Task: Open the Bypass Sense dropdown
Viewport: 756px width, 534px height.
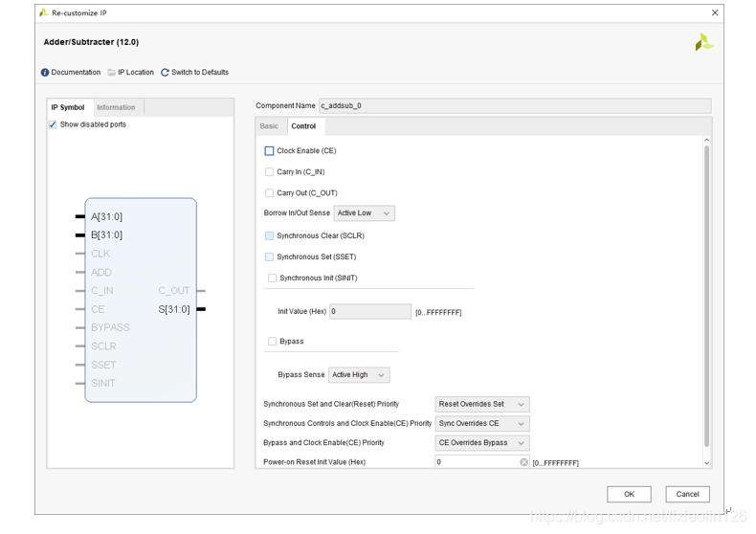Action: [x=359, y=375]
